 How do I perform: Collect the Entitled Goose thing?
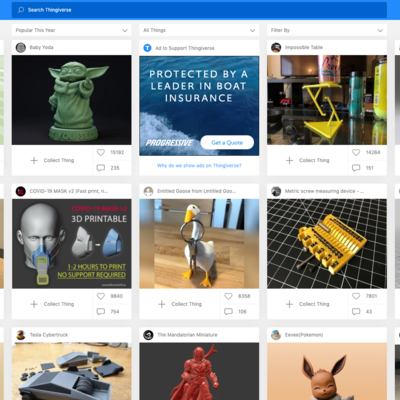180,304
